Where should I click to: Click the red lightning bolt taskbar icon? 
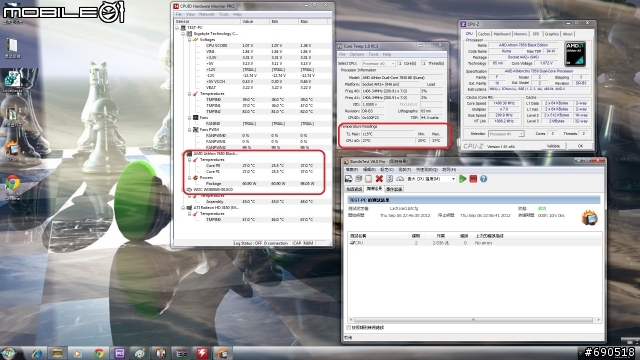tap(202, 353)
